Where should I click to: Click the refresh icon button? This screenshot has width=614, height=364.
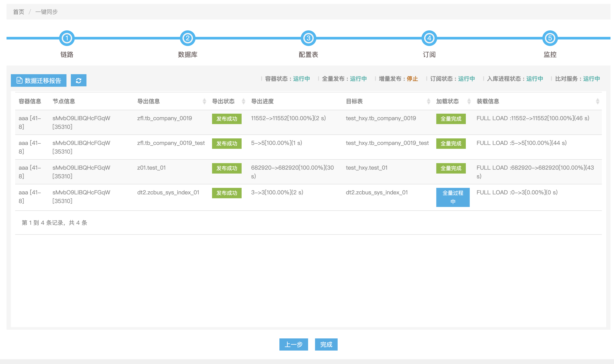pyautogui.click(x=78, y=80)
